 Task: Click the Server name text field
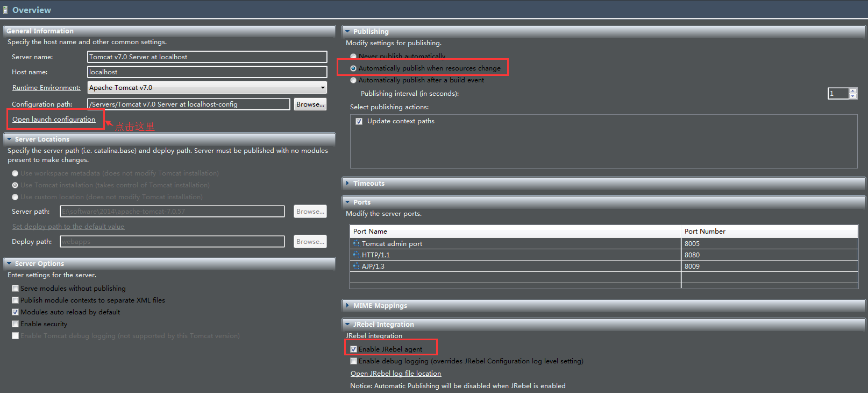[207, 57]
